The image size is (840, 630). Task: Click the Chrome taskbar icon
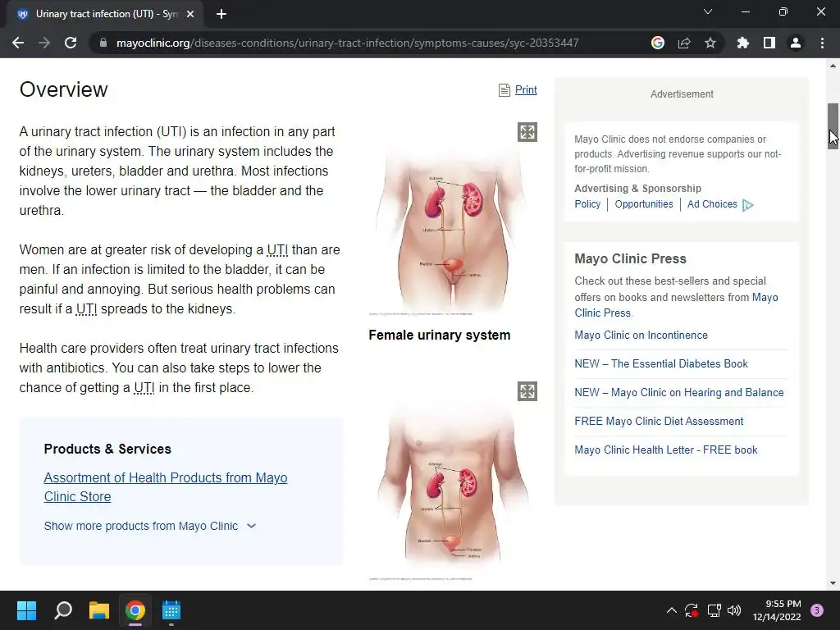click(135, 610)
